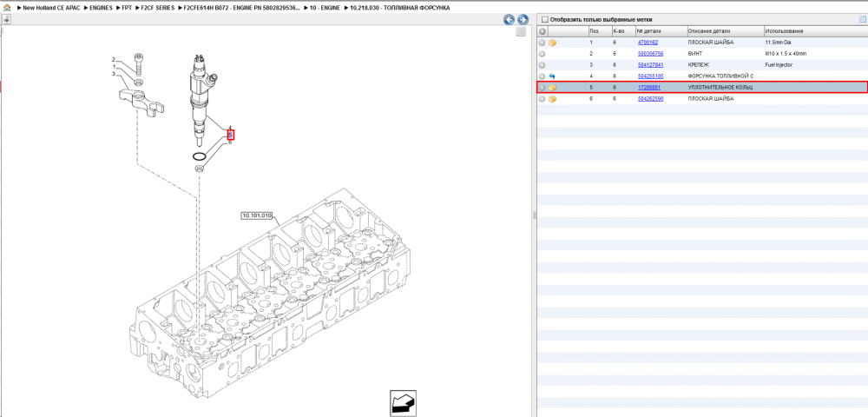
Task: Open F2CF SERIES breadcrumb
Action: click(x=157, y=9)
